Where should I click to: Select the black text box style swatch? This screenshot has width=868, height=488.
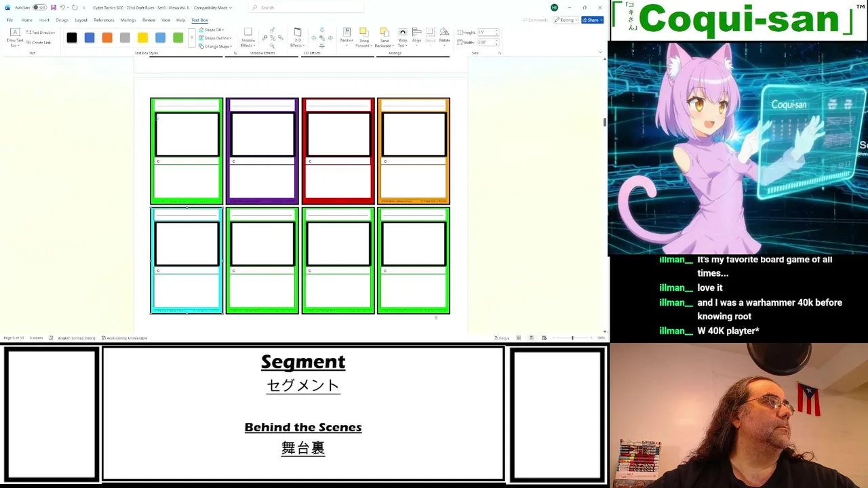[72, 38]
